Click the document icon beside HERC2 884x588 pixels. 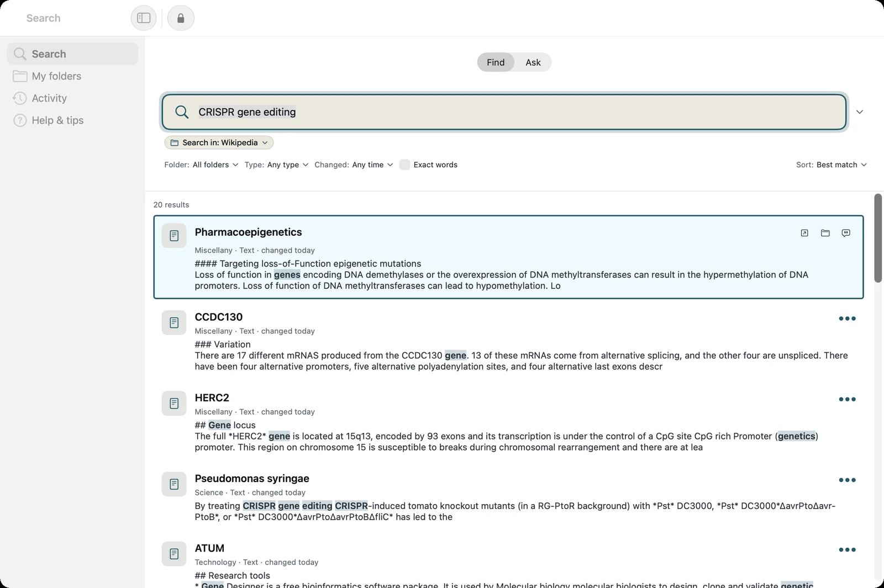tap(174, 403)
